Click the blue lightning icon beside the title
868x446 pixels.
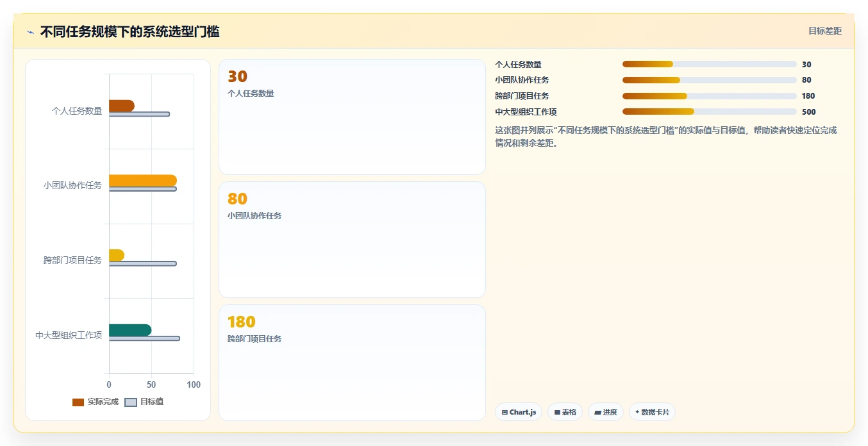(x=30, y=32)
